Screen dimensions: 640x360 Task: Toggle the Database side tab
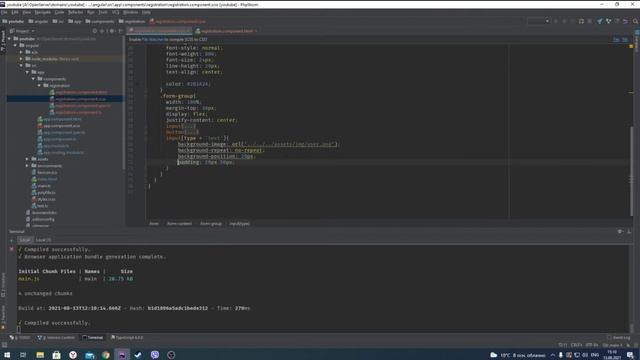coord(637,40)
